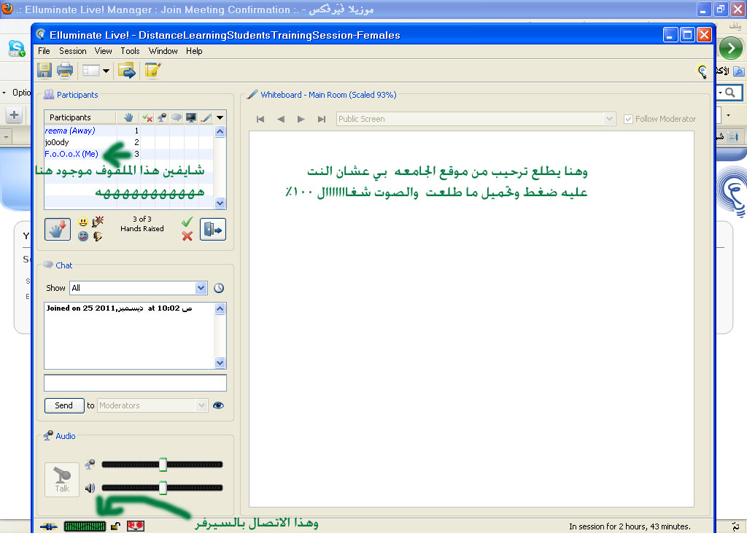Click the Send chat button

tap(64, 405)
